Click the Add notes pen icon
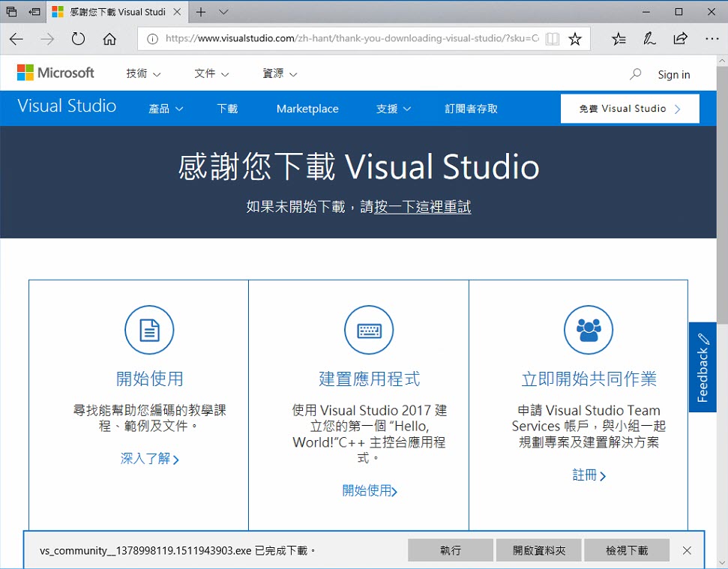The height and width of the screenshot is (569, 728). [649, 38]
